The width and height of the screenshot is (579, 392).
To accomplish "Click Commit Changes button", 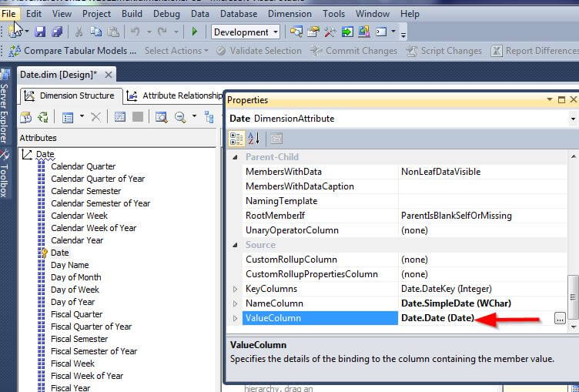I will click(x=353, y=51).
